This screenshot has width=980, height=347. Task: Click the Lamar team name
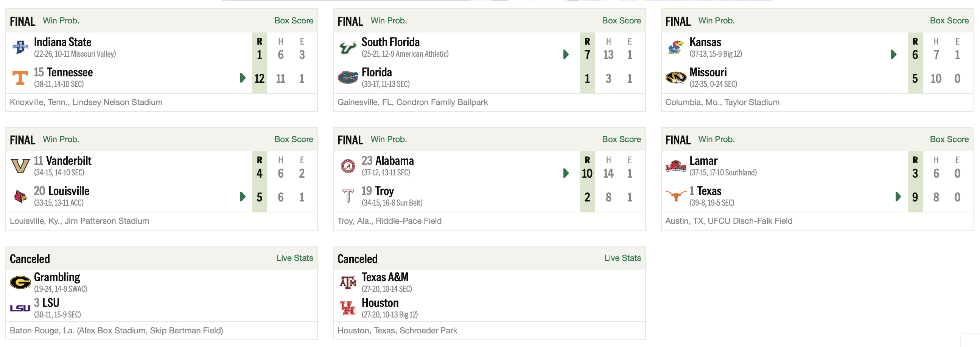[x=703, y=160]
